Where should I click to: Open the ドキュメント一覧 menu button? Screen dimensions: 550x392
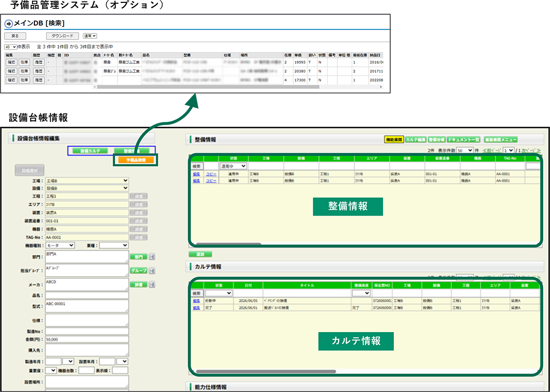pos(464,140)
